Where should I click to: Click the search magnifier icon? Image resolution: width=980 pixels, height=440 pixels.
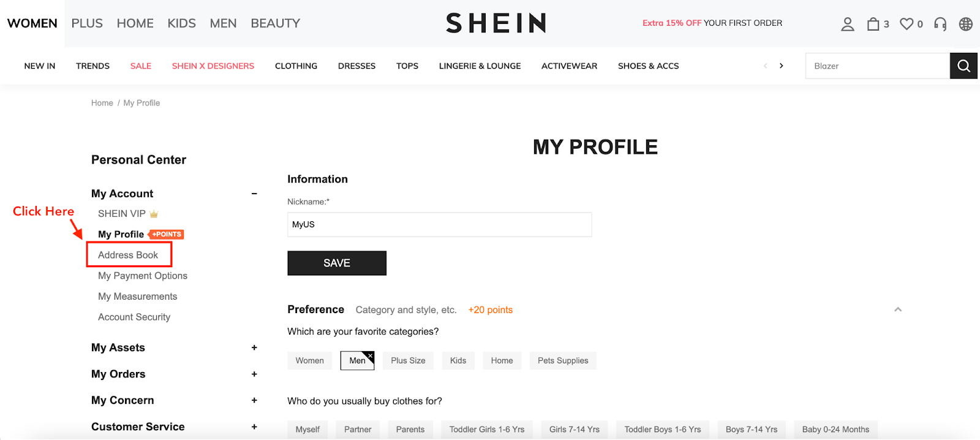[962, 66]
